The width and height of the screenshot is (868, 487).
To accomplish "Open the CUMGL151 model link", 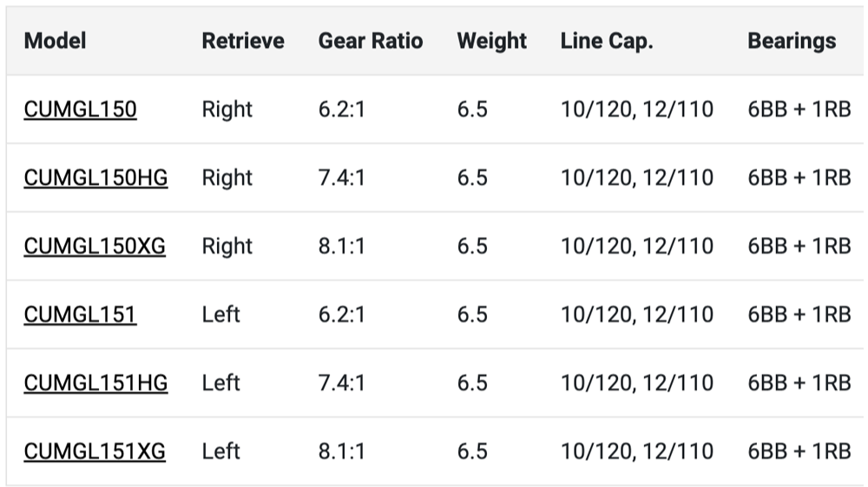I will pyautogui.click(x=80, y=314).
